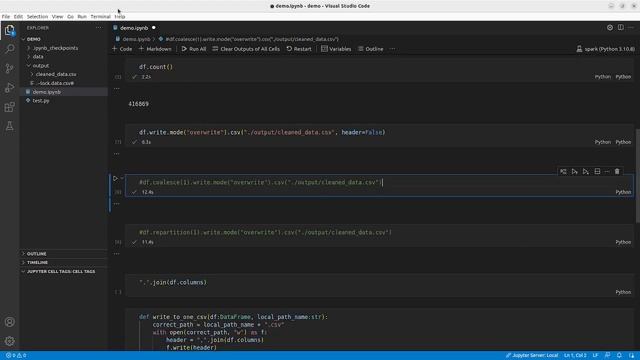
Task: Click Ln 1, Col 2 cursor position indicator
Action: [576, 356]
